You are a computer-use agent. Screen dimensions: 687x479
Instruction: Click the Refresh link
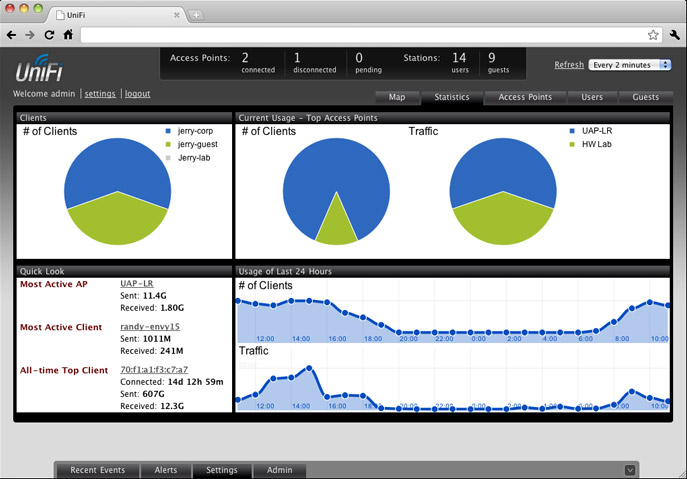point(569,65)
